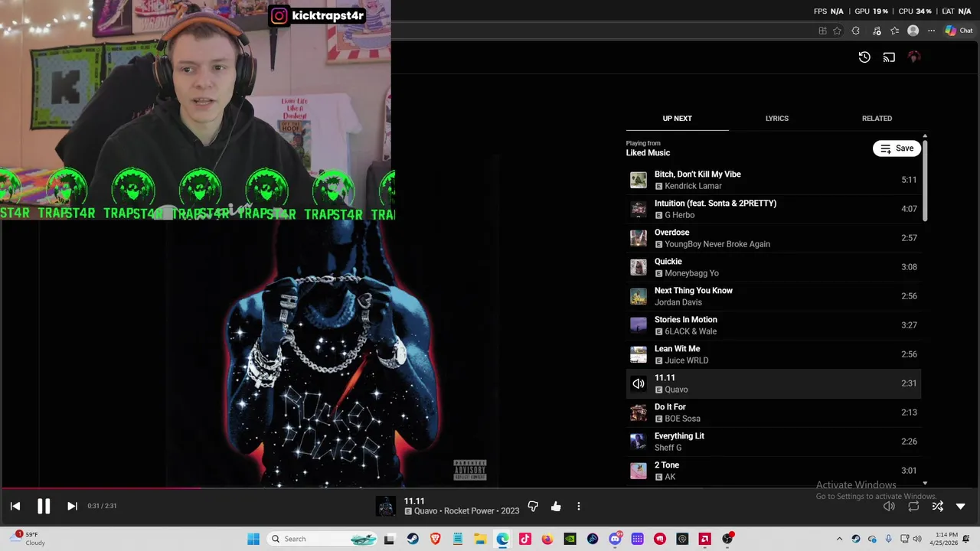Screen dimensions: 980x551
Task: Play Do It For by BOE Sosa
Action: [773, 412]
